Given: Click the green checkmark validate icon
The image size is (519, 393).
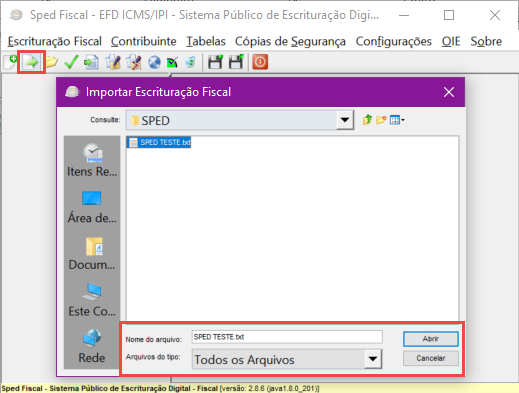Looking at the screenshot, I should [x=71, y=62].
